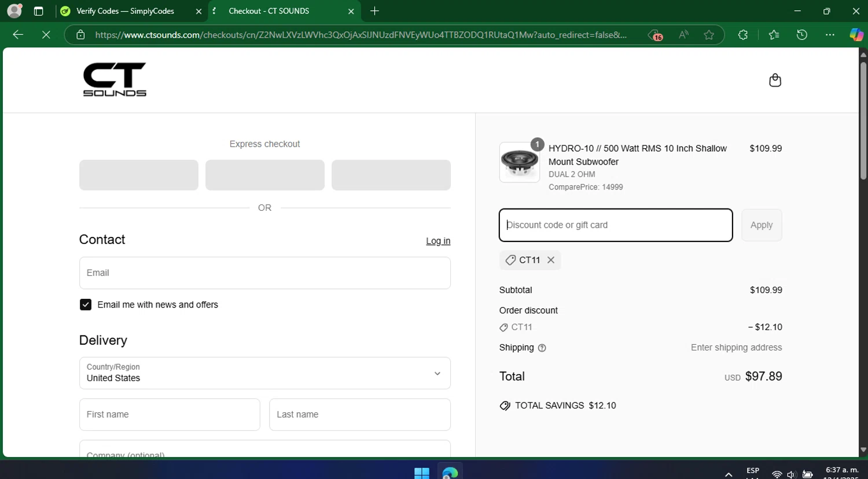
Task: Open a new browser tab
Action: coord(375,11)
